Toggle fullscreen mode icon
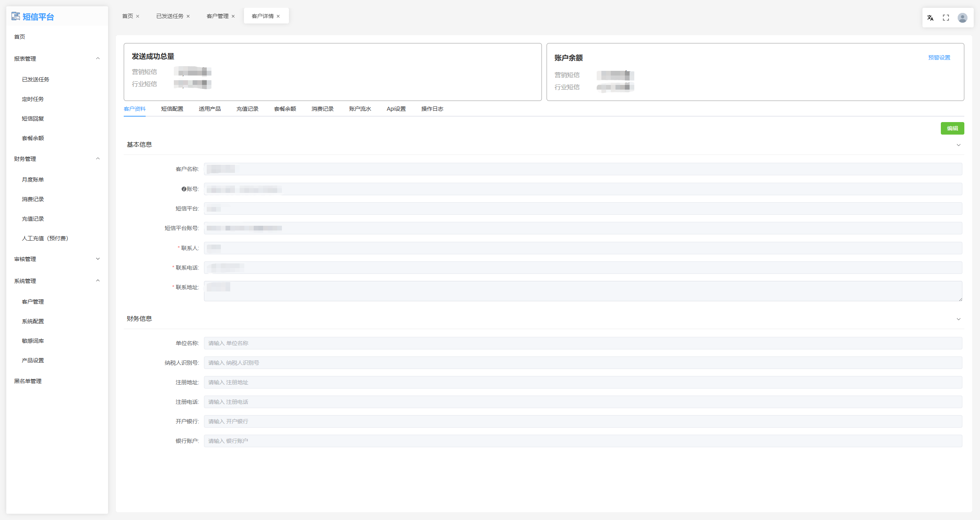Image resolution: width=980 pixels, height=520 pixels. tap(946, 18)
